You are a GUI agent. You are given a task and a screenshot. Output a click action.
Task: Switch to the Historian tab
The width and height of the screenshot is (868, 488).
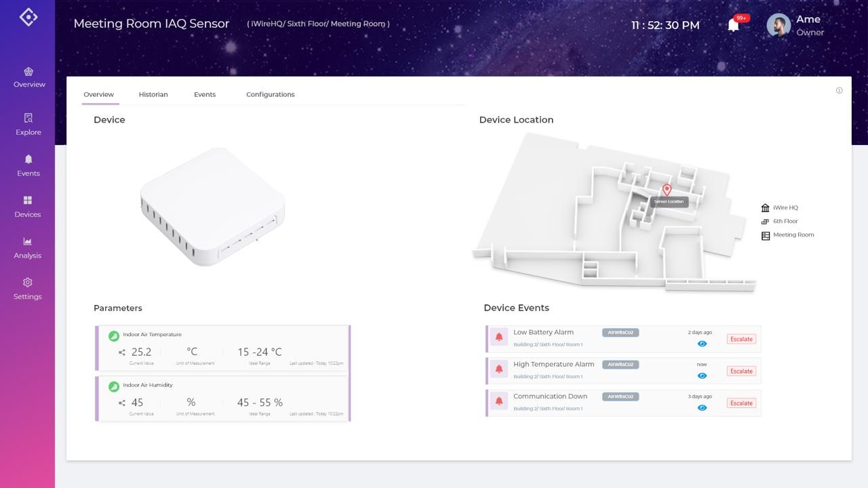pyautogui.click(x=153, y=94)
